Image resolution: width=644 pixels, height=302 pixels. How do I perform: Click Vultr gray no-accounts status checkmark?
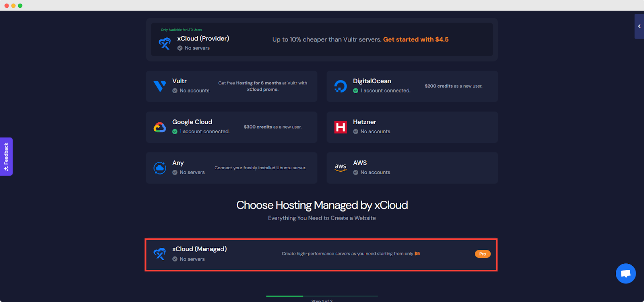coord(175,91)
